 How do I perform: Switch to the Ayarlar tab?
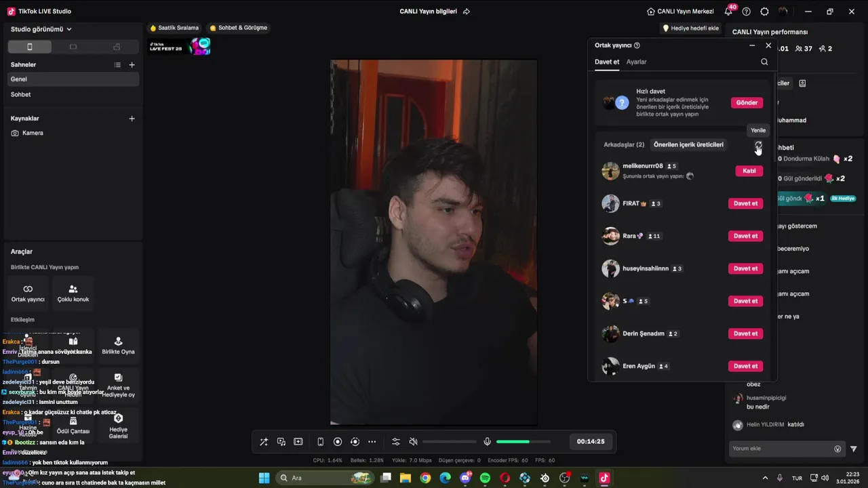(636, 62)
